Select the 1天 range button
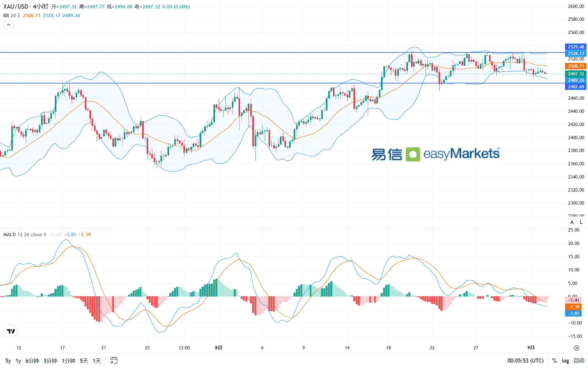Image resolution: width=588 pixels, height=368 pixels. [97, 361]
